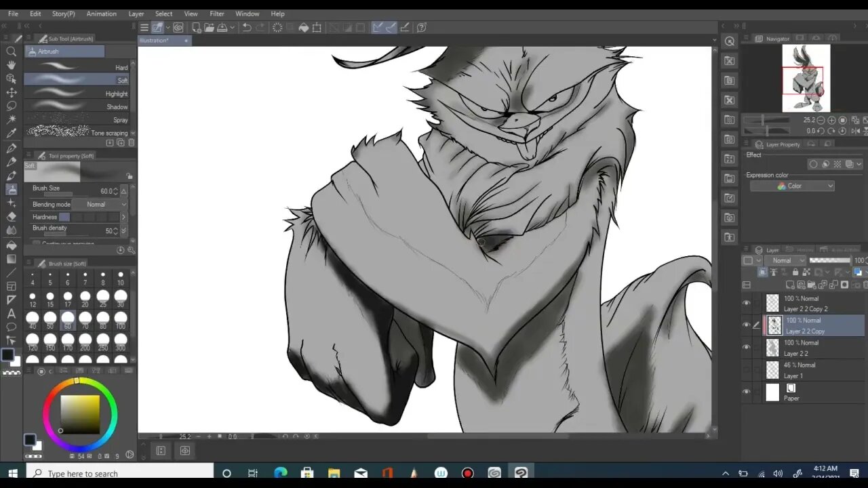Open the Filter menu
Image resolution: width=868 pixels, height=488 pixels.
[217, 14]
